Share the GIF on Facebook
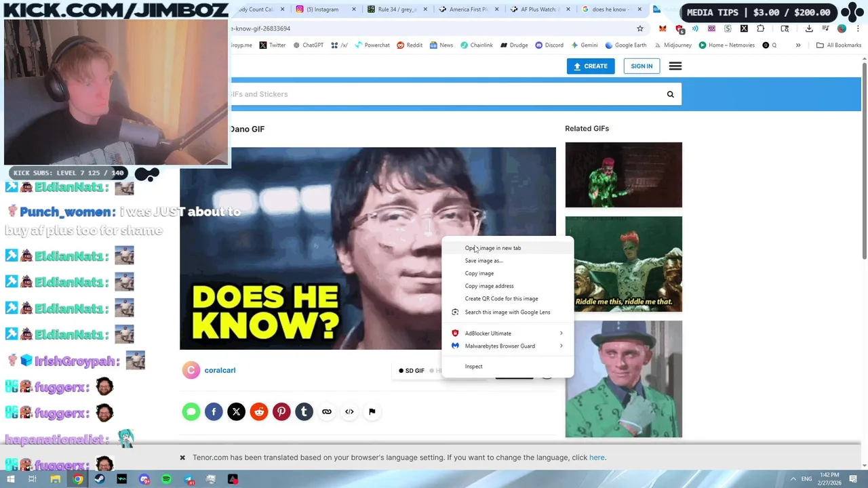Image resolution: width=868 pixels, height=488 pixels. [214, 412]
